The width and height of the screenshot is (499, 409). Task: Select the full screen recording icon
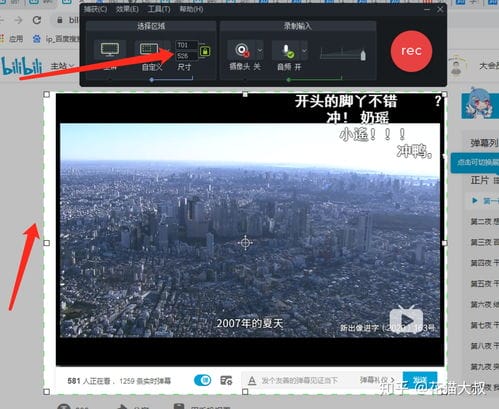(x=110, y=50)
